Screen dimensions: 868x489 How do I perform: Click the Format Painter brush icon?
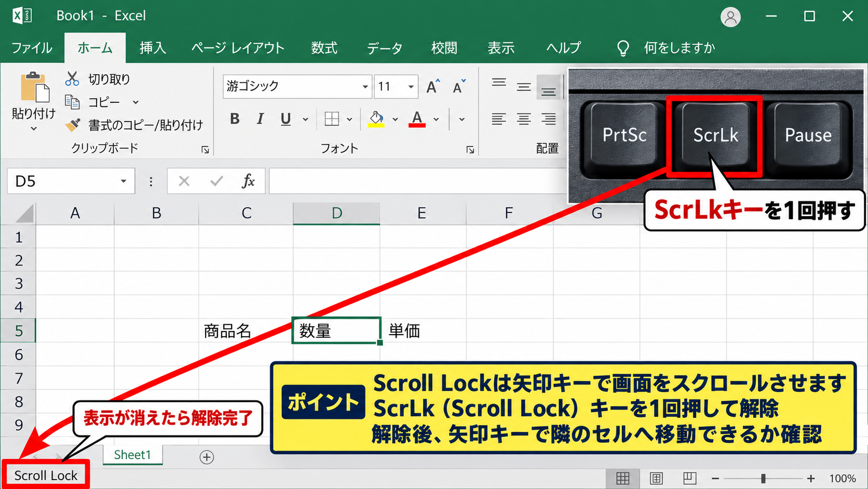click(73, 125)
